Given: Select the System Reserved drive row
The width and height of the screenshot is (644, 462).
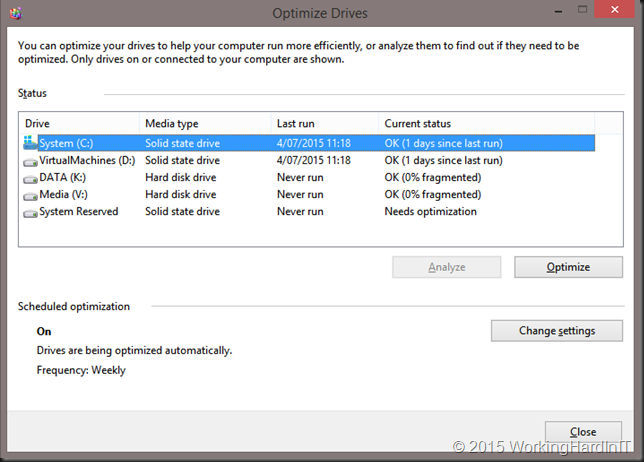Looking at the screenshot, I should (x=309, y=211).
